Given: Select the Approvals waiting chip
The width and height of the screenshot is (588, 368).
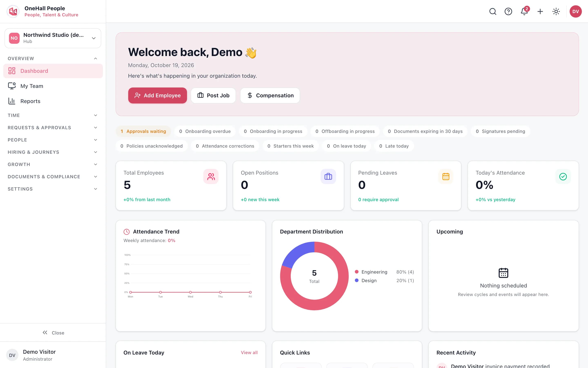Looking at the screenshot, I should click(143, 131).
